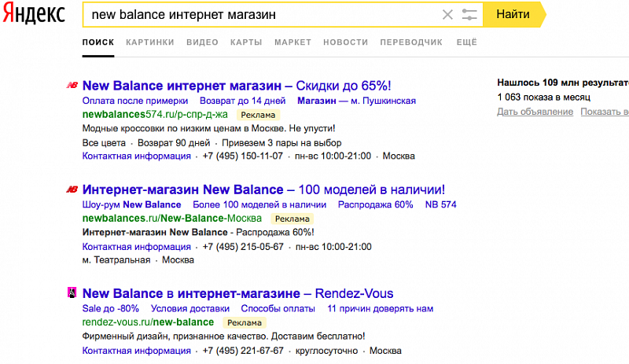This screenshot has height=364, width=629.
Task: Click 'м. Театральная' address text
Action: coord(116,260)
